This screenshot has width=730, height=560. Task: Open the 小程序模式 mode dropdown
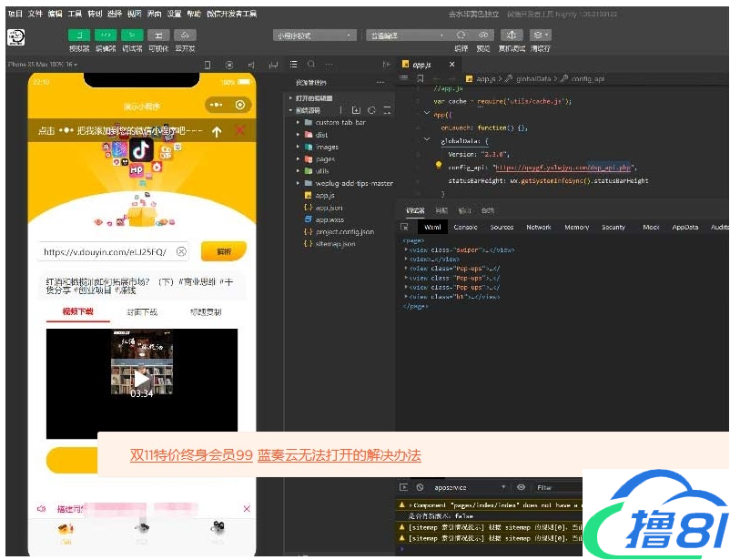pos(315,36)
